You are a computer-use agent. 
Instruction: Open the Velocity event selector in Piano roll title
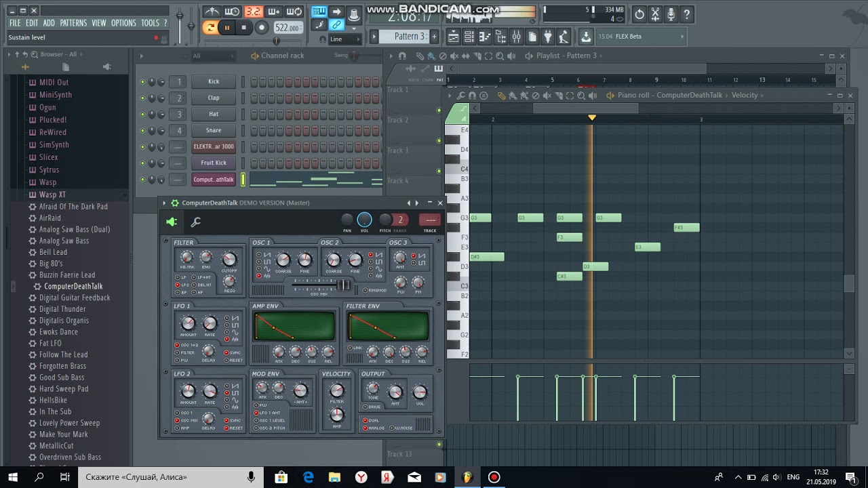tap(745, 96)
